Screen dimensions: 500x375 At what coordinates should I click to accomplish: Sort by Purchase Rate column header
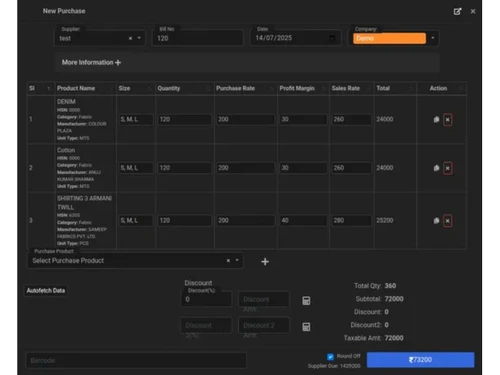[x=245, y=88]
